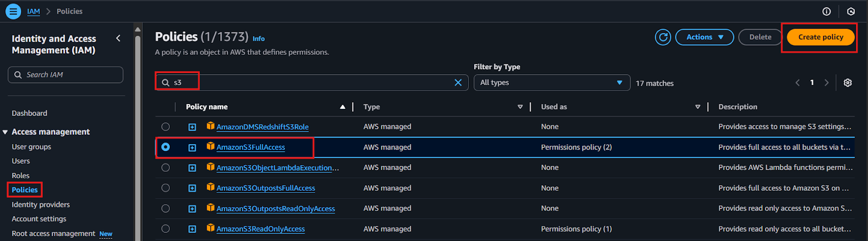This screenshot has width=868, height=241.
Task: Click the info circle icon in header
Action: (x=826, y=11)
